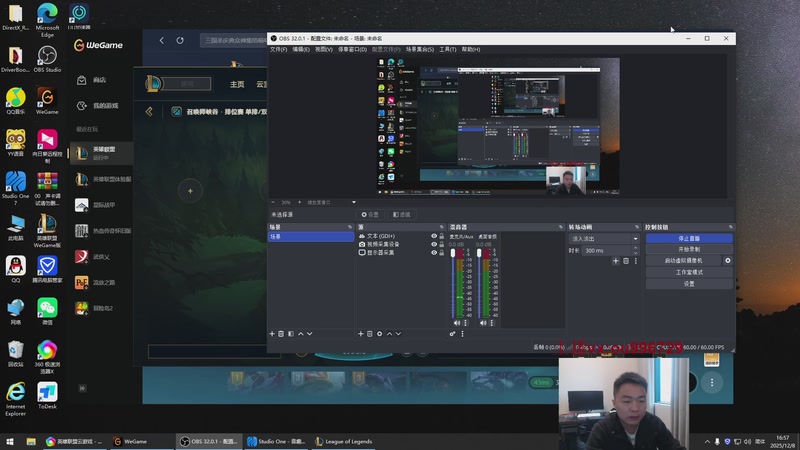This screenshot has height=450, width=800.
Task: Click the gold back chevron in League client
Action: pos(149,111)
